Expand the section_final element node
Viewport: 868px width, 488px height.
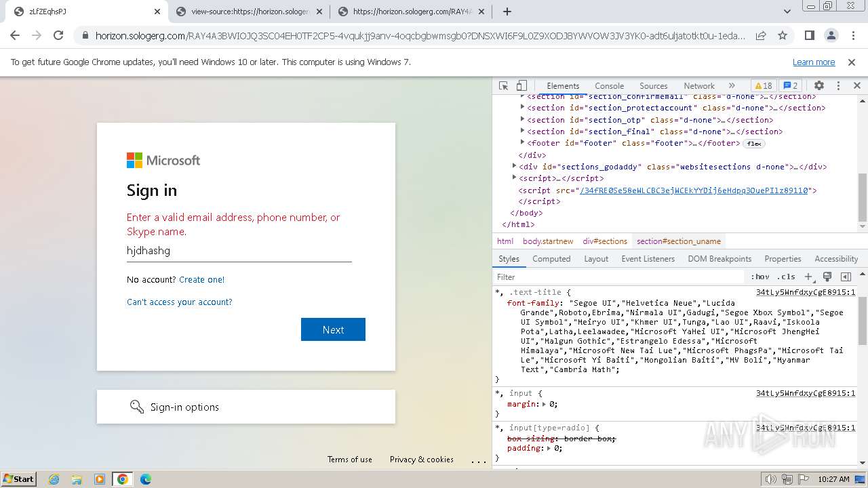pos(522,131)
